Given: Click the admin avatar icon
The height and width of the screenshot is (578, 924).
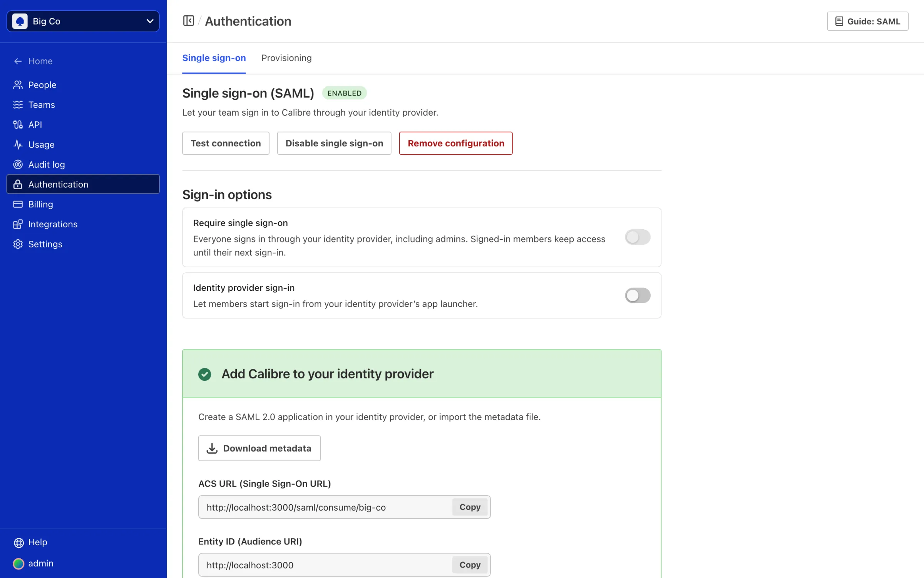Looking at the screenshot, I should pyautogui.click(x=18, y=564).
